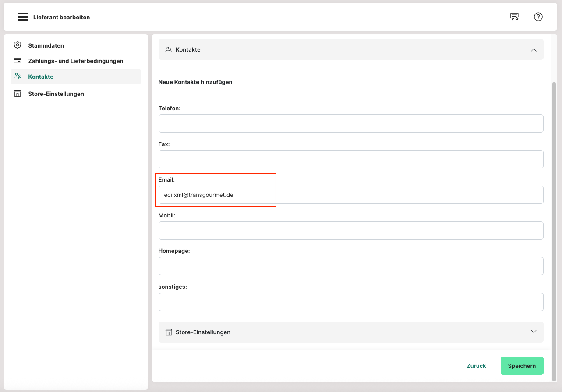Image resolution: width=562 pixels, height=392 pixels.
Task: Click the Zurück link
Action: click(476, 366)
